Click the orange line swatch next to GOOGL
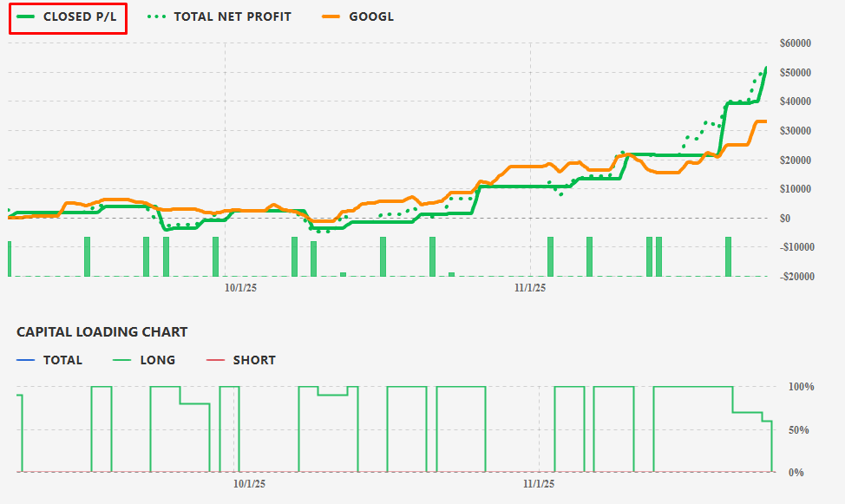Image resolution: width=845 pixels, height=504 pixels. click(x=331, y=16)
